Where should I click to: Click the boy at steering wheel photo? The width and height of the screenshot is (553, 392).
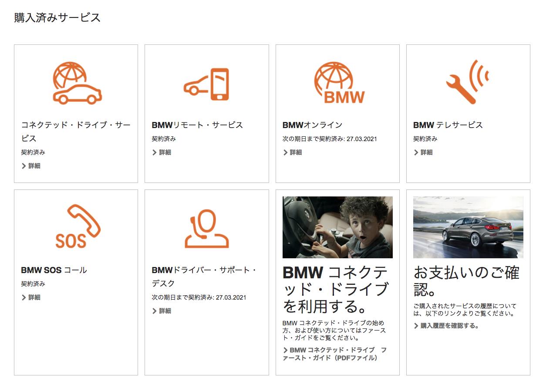click(337, 227)
